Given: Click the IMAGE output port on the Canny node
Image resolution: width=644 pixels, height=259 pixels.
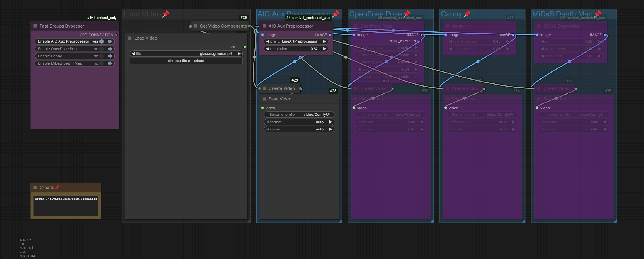Looking at the screenshot, I should [513, 35].
